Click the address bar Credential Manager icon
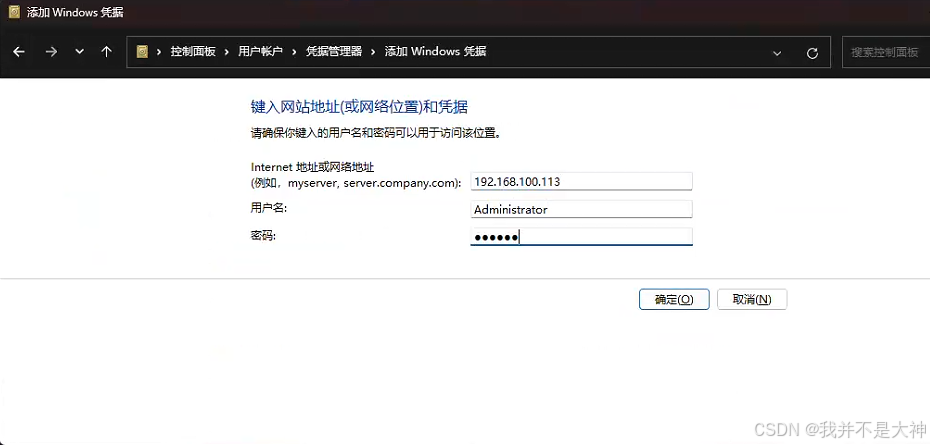 (x=142, y=52)
